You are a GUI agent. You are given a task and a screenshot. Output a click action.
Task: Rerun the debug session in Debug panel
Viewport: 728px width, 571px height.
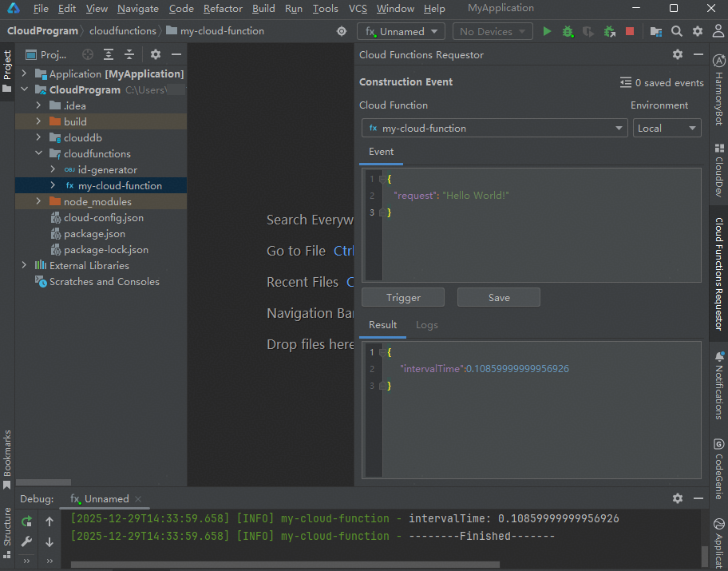[x=27, y=521]
